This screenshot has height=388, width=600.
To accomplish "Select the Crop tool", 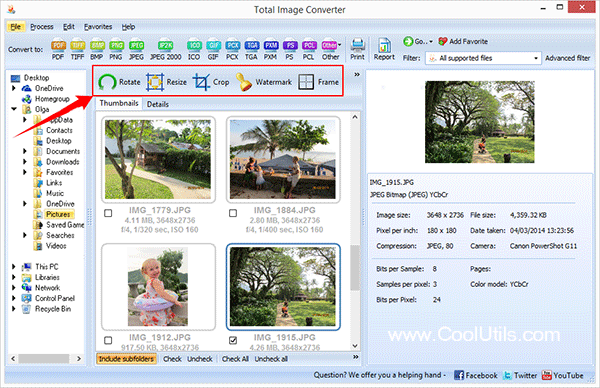I will coord(211,82).
